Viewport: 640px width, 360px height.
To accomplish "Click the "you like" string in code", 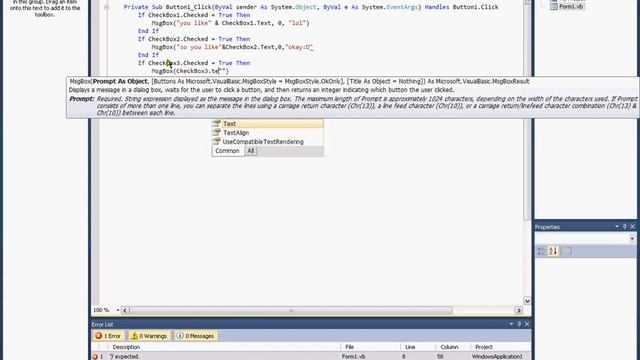I will coord(193,23).
